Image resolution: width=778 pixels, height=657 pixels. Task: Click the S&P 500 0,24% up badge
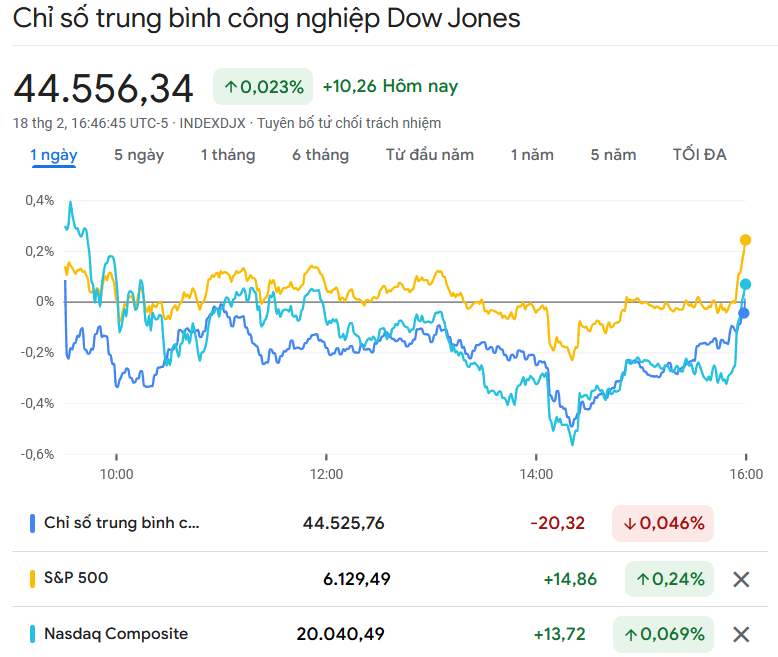(x=669, y=579)
